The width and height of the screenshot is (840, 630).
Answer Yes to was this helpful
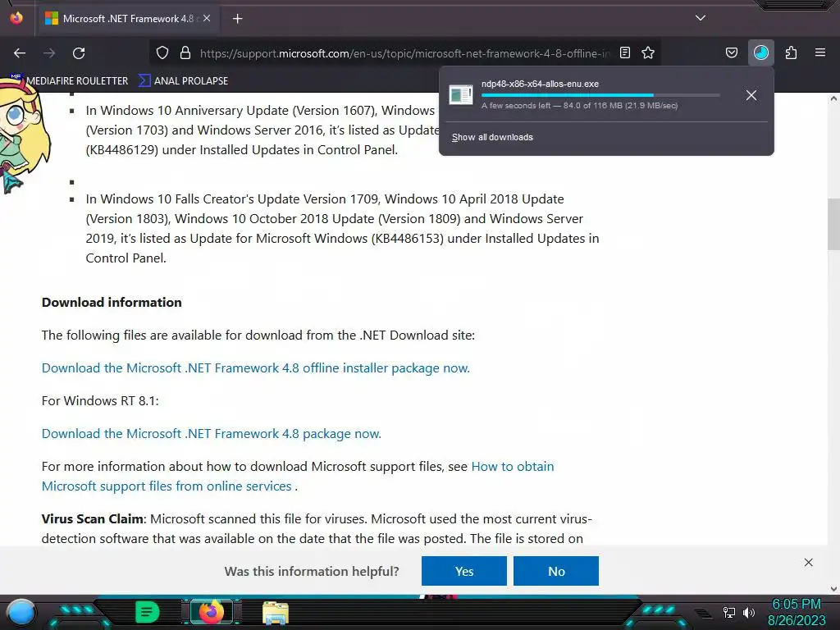coord(464,571)
